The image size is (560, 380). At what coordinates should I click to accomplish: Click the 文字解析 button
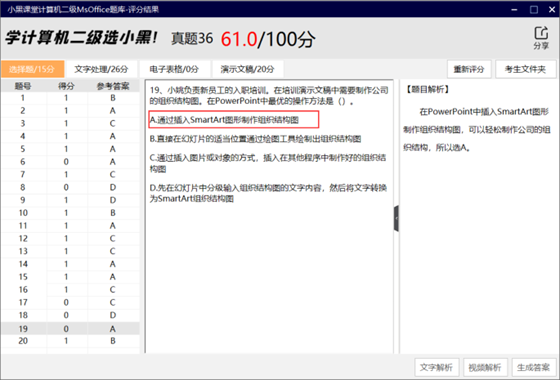click(436, 368)
